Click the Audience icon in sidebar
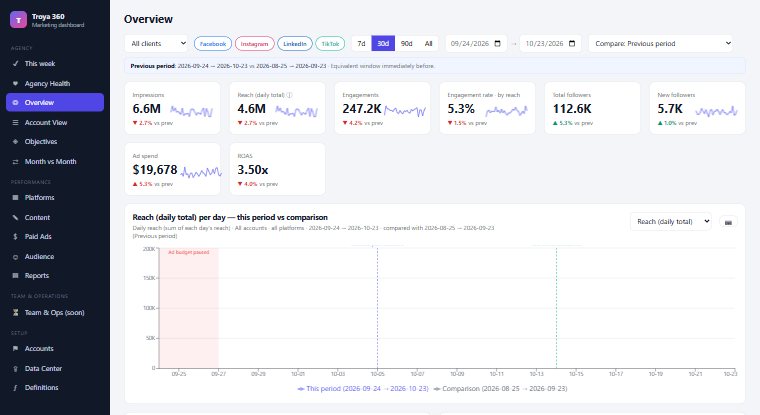Image resolution: width=760 pixels, height=415 pixels. (16, 257)
